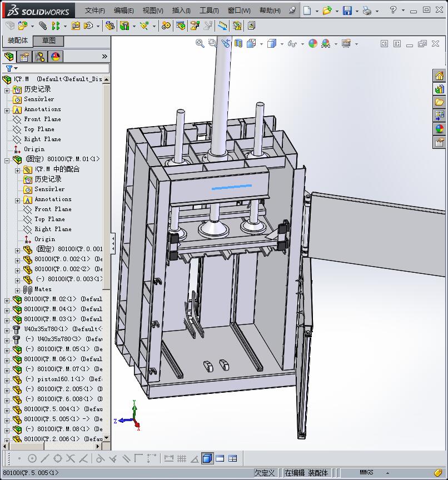
Task: Open the FeatureManager design tree tab
Action: [9, 57]
